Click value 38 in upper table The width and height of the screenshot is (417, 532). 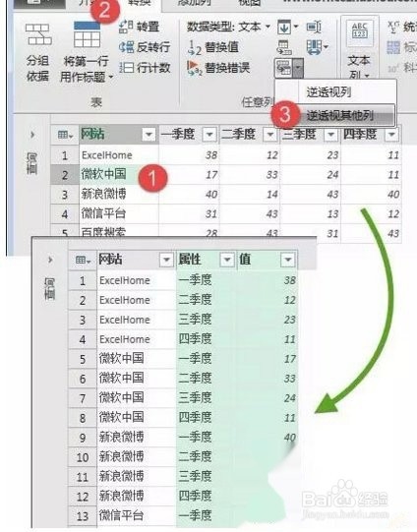pyautogui.click(x=211, y=155)
